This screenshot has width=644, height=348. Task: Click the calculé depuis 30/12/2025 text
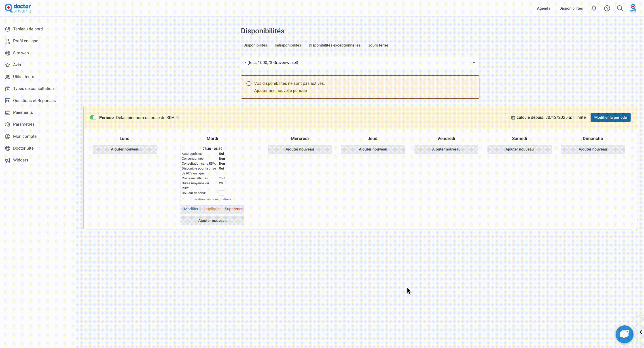pyautogui.click(x=551, y=117)
